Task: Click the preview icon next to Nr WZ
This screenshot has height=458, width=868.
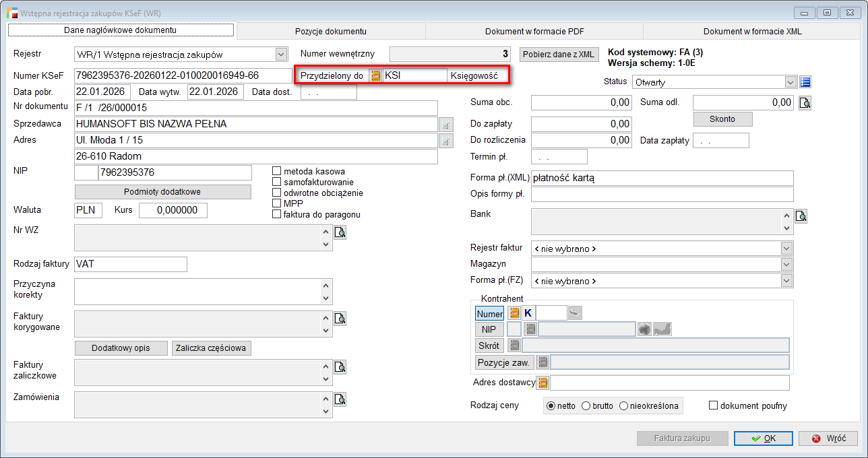Action: pyautogui.click(x=340, y=232)
